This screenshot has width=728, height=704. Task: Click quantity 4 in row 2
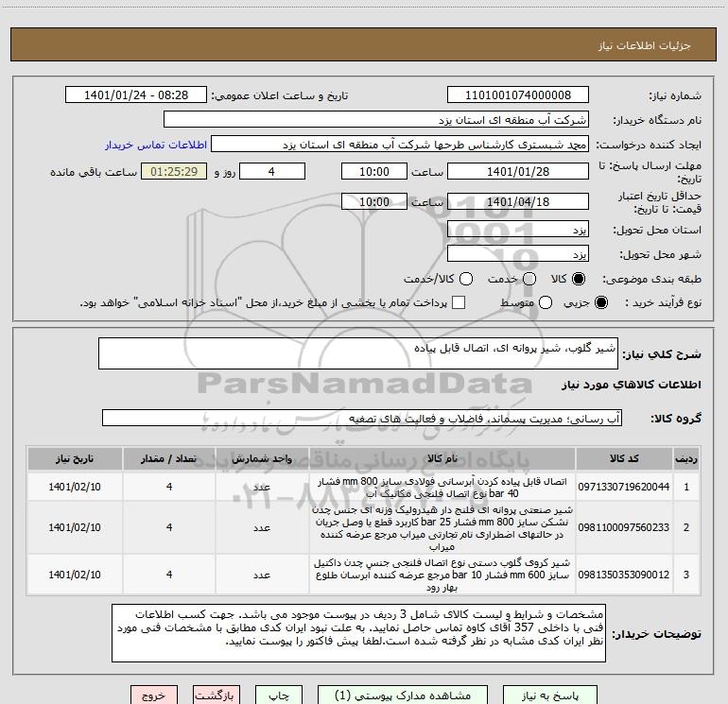click(x=169, y=527)
